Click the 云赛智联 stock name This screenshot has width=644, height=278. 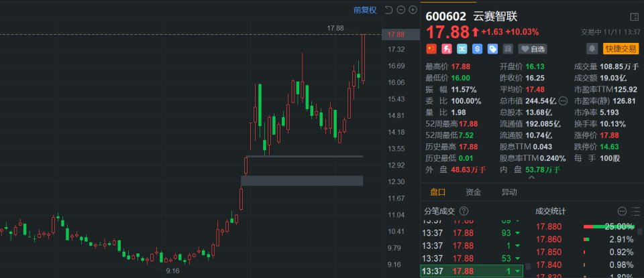coord(496,16)
